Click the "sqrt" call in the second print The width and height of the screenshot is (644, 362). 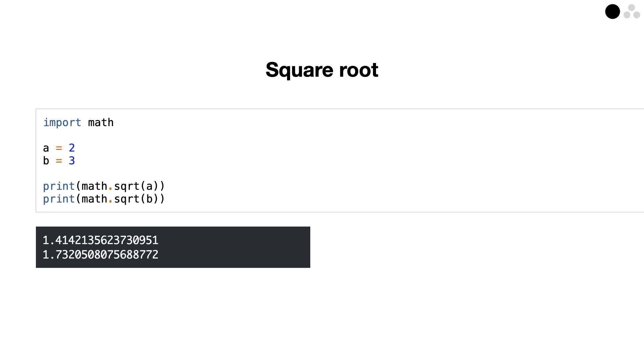pos(126,199)
